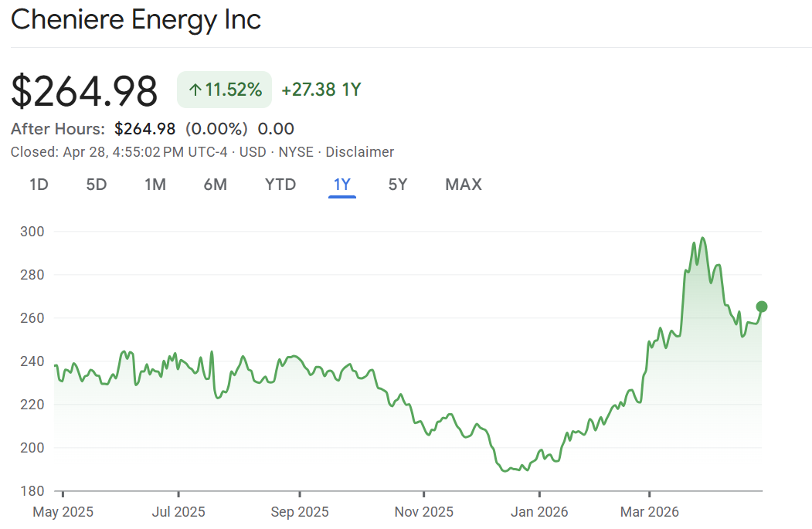812x529 pixels.
Task: Click the Jan 2026 axis label
Action: coord(539,511)
